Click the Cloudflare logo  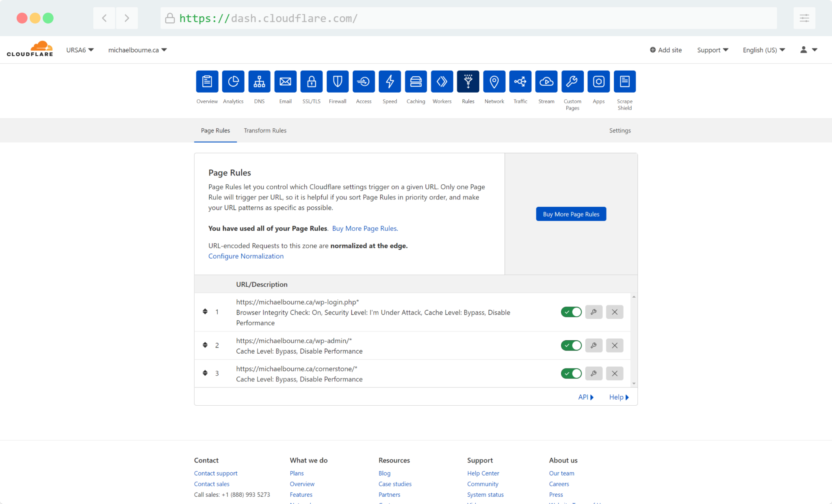(x=30, y=49)
